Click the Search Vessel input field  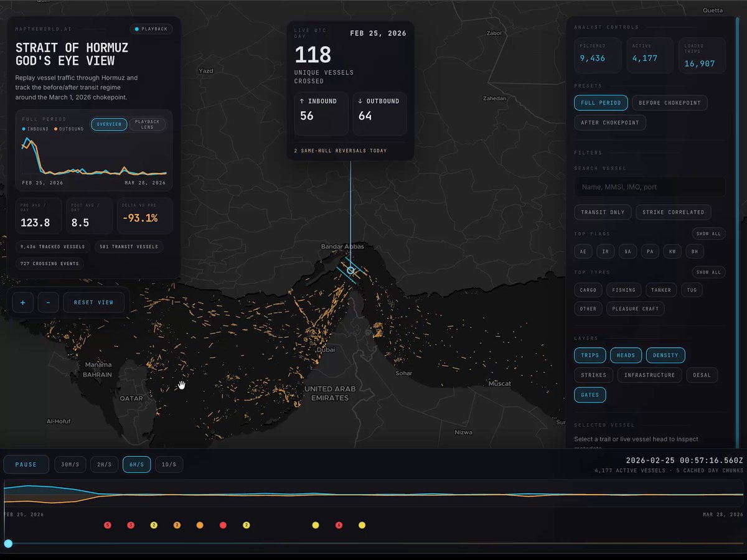coord(649,187)
